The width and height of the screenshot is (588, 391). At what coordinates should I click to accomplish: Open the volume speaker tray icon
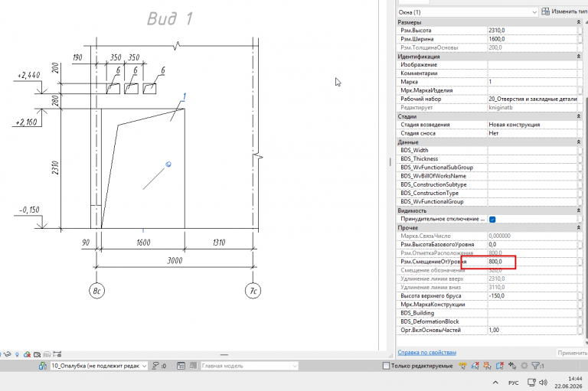click(543, 383)
